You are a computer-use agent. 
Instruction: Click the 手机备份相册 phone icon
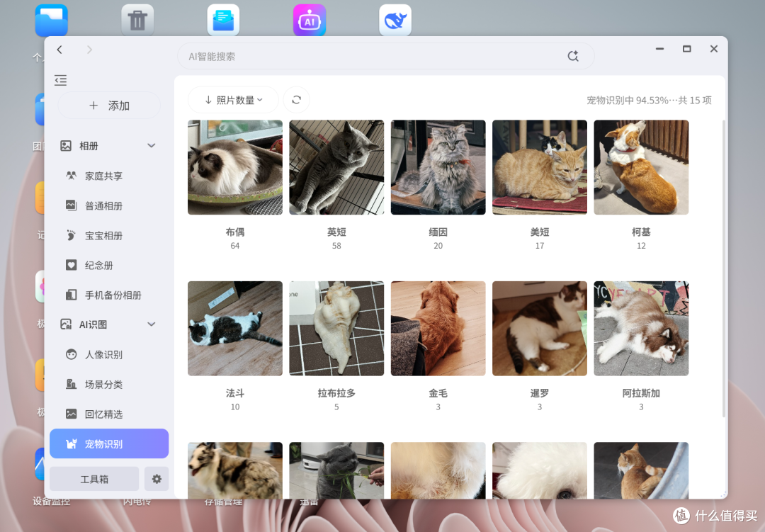coord(72,295)
